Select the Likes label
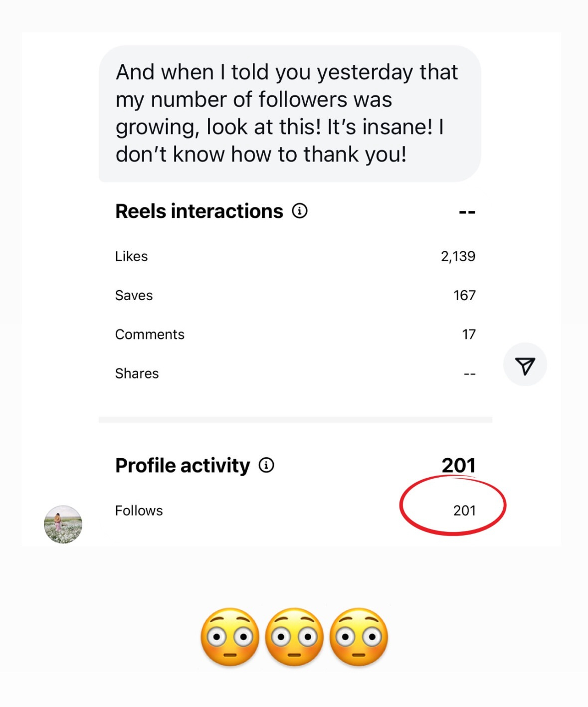588x707 pixels. coord(131,256)
